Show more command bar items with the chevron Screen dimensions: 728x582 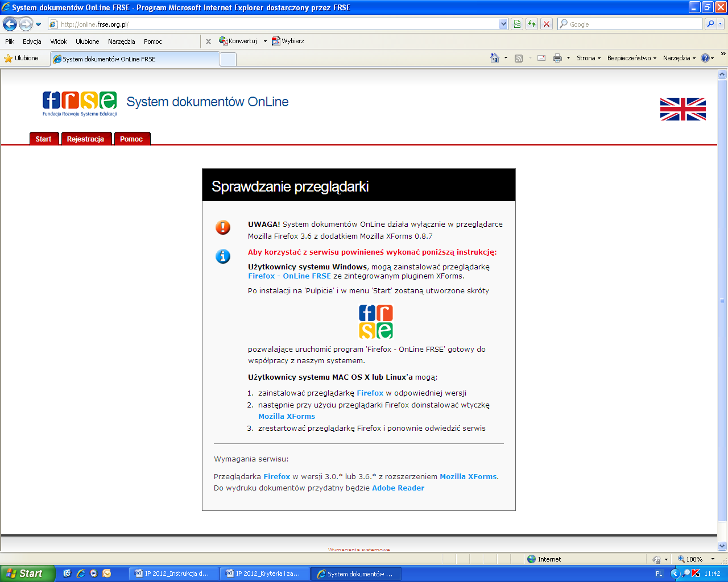(x=723, y=55)
